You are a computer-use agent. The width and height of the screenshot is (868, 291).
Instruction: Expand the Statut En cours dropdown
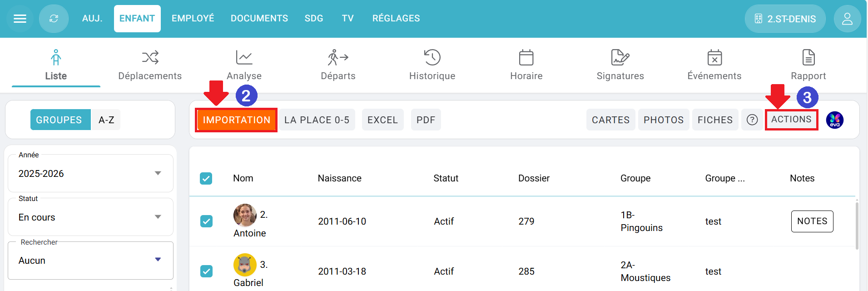(x=158, y=217)
